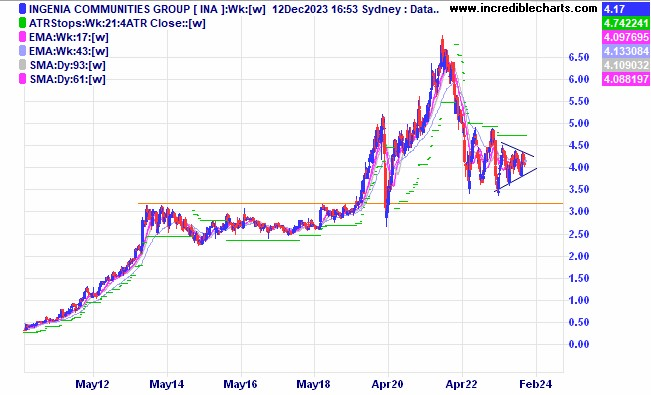Screen dimensions: 651x395
Task: Click the 1.50 price axis label
Action: [x=579, y=278]
